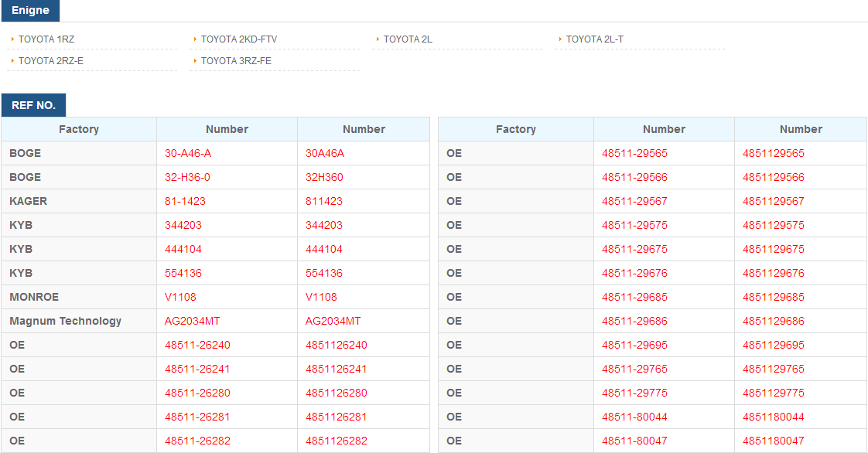This screenshot has width=868, height=453.
Task: Click OE number 4851126282
Action: [x=336, y=441]
